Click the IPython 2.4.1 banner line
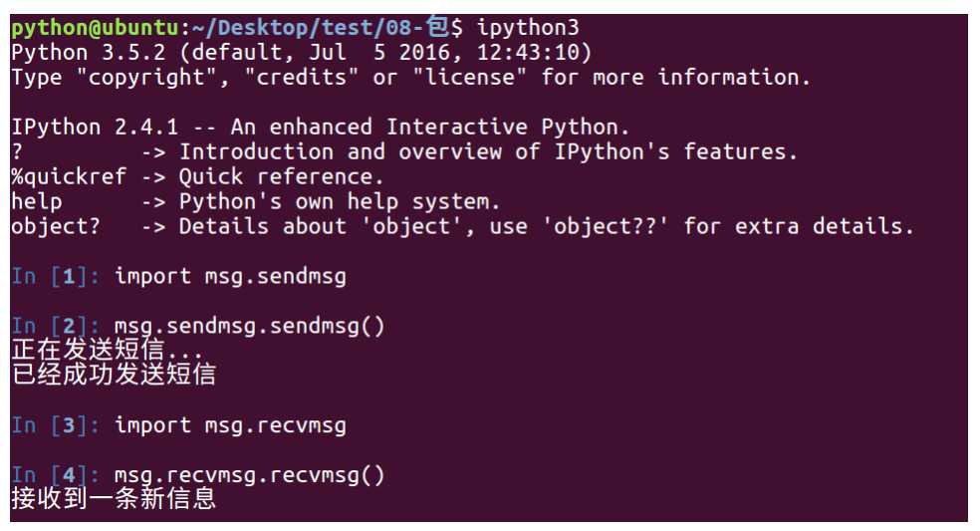This screenshot has width=980, height=531. click(320, 128)
